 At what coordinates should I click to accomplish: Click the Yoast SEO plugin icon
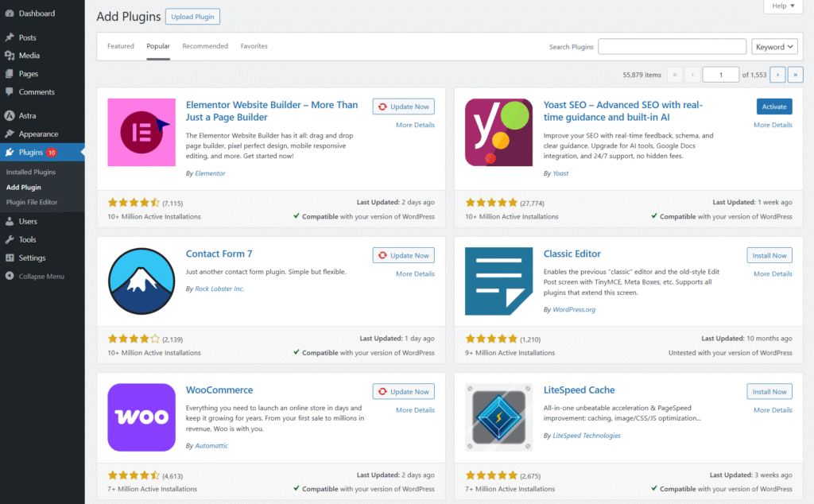498,133
